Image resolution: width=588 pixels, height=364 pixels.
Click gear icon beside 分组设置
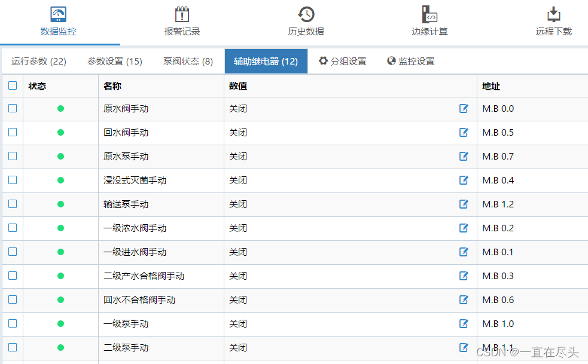[323, 61]
